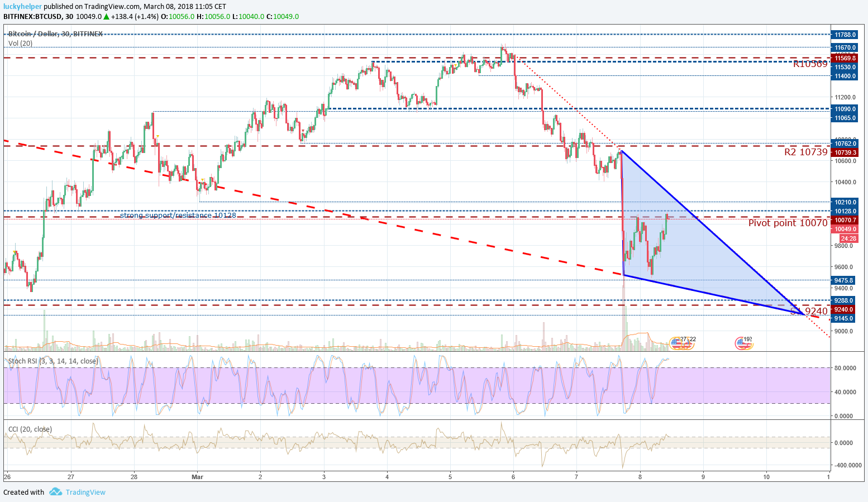Image resolution: width=868 pixels, height=502 pixels.
Task: Select the 10210.0 price label
Action: point(844,202)
